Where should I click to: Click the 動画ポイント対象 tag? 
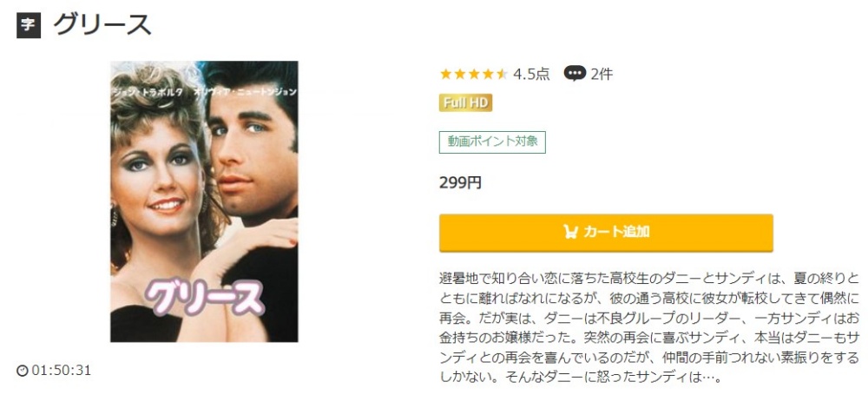[493, 142]
